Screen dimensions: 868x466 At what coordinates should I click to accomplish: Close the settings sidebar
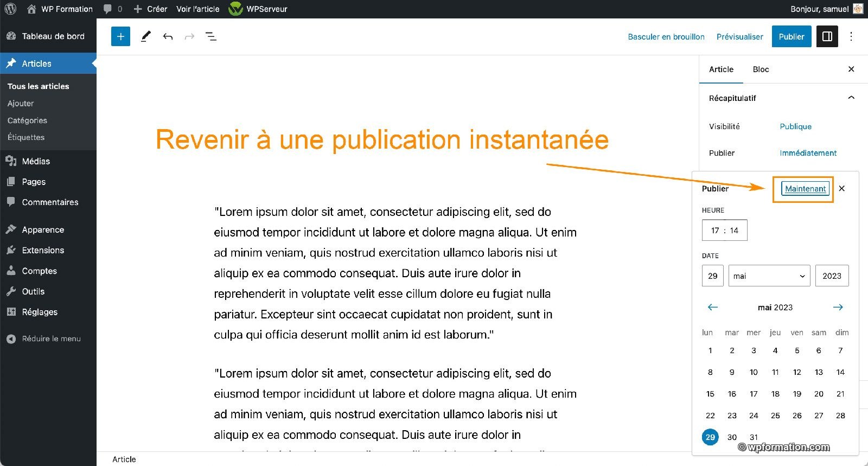click(x=851, y=69)
